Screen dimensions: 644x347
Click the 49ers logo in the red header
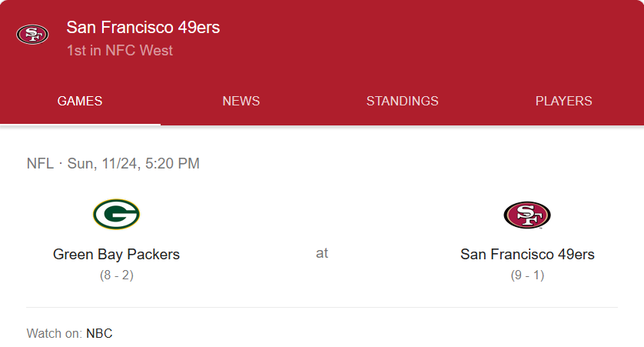[x=32, y=34]
